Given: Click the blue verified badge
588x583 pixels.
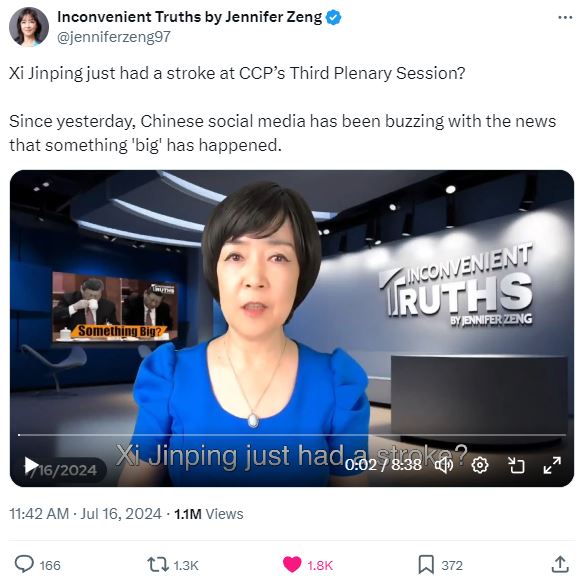Looking at the screenshot, I should pos(333,18).
